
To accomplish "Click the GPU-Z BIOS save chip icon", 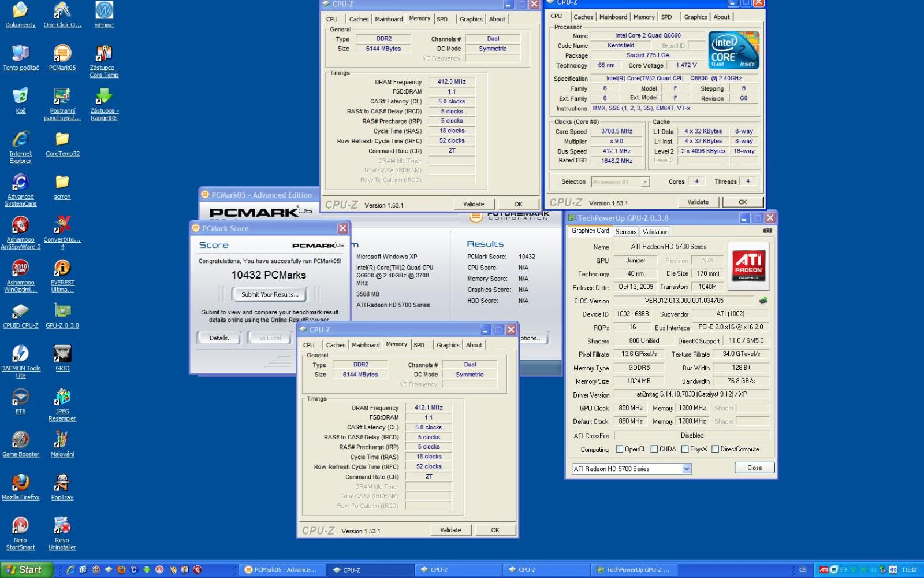I will tap(763, 301).
